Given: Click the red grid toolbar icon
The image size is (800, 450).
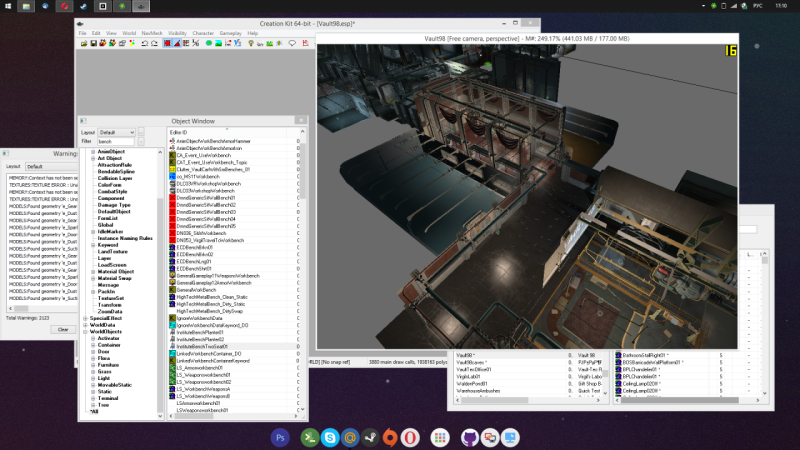Looking at the screenshot, I should pos(186,43).
